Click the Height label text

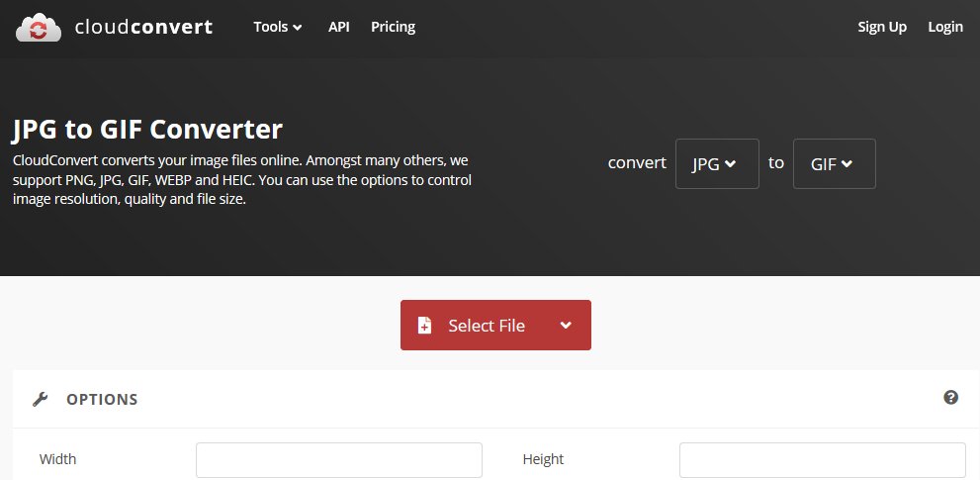(x=543, y=459)
